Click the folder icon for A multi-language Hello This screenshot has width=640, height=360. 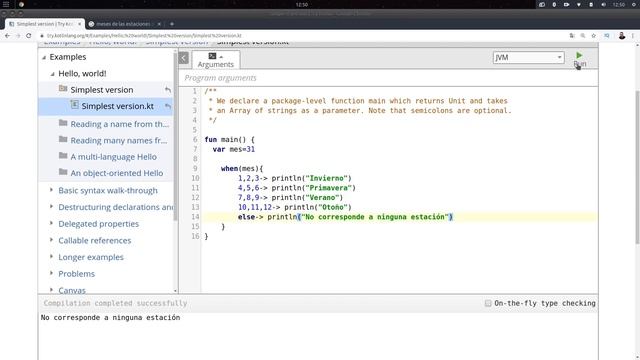63,156
